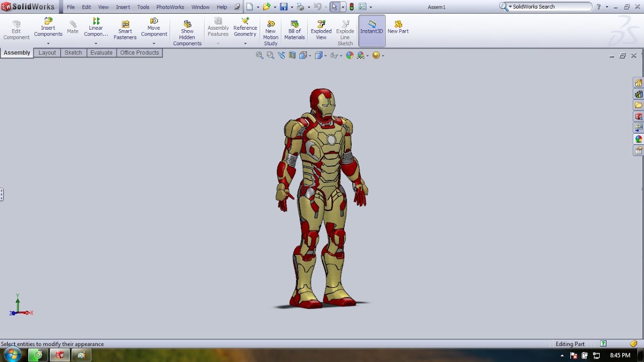Select the Mate tool
This screenshot has height=362, width=644.
(73, 28)
